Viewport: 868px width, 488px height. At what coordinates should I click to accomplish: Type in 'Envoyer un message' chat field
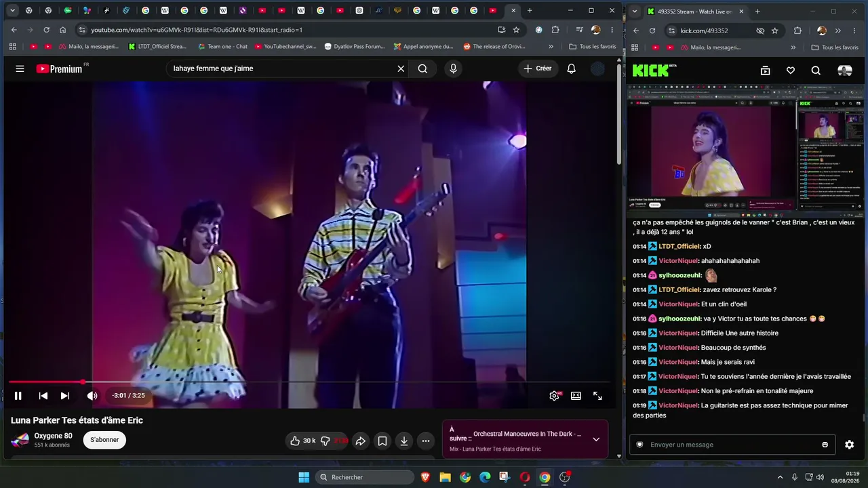pos(732,445)
